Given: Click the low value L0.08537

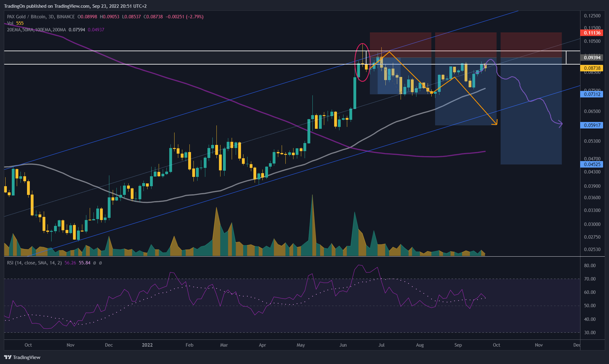Looking at the screenshot, I should coord(131,17).
